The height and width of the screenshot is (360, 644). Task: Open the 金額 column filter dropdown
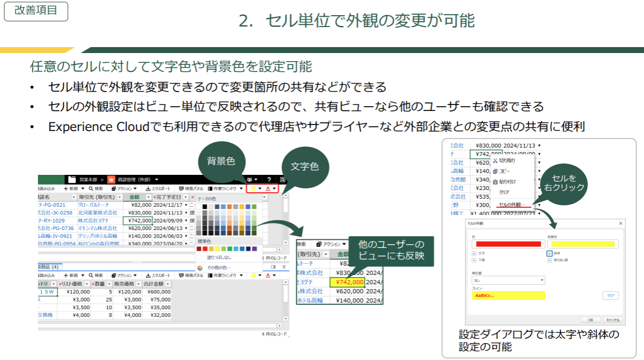[148, 198]
